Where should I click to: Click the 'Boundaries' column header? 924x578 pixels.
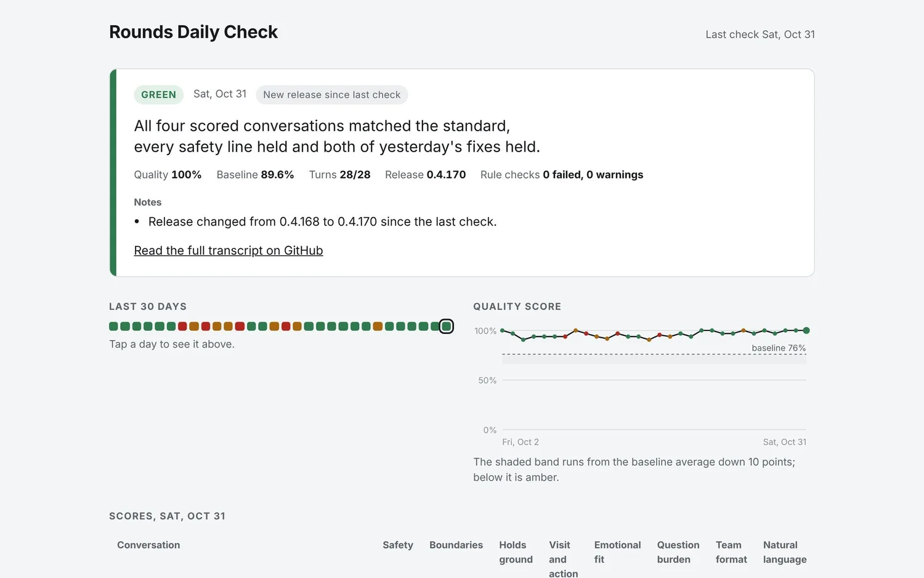click(456, 545)
